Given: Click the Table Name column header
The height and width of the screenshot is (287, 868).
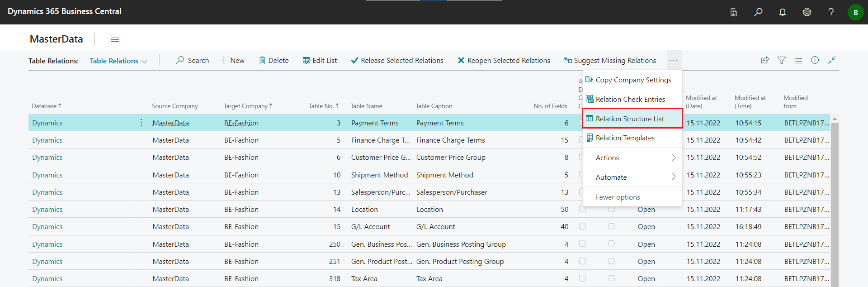Looking at the screenshot, I should click(x=366, y=106).
